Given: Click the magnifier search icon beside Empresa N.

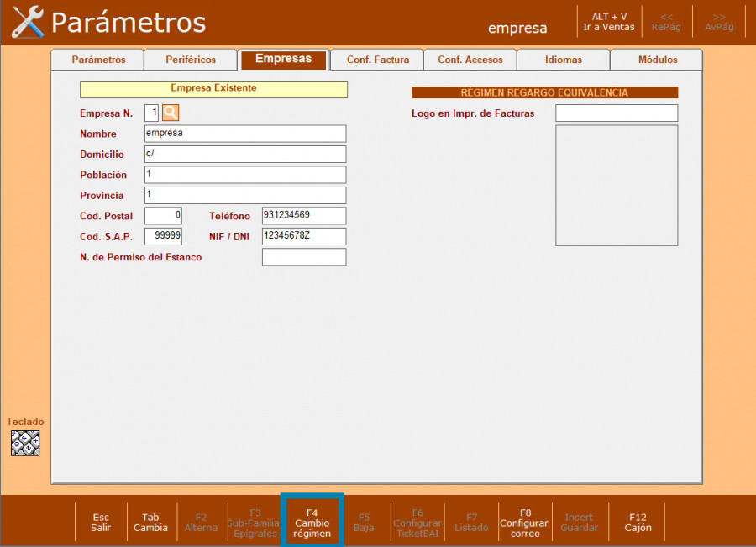Looking at the screenshot, I should point(171,113).
